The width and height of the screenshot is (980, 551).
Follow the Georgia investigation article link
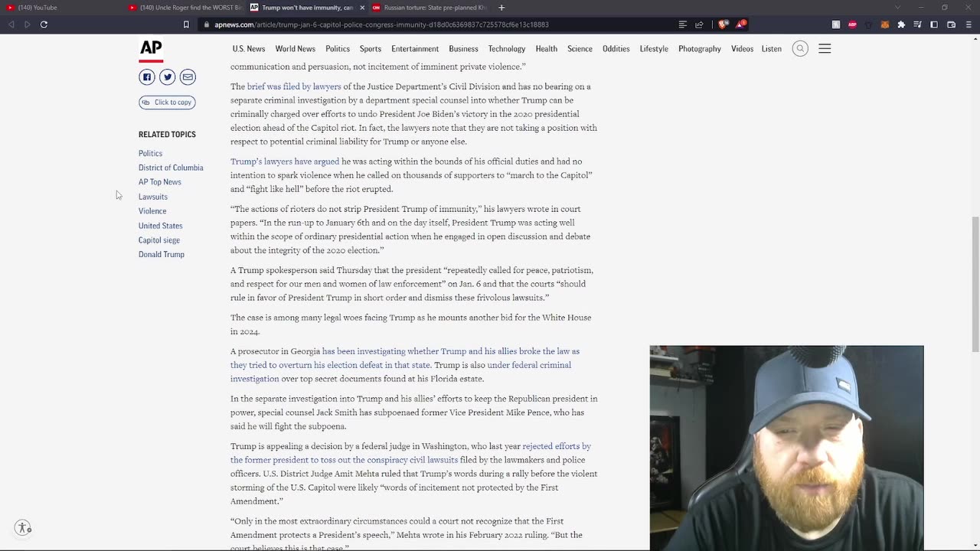405,358
